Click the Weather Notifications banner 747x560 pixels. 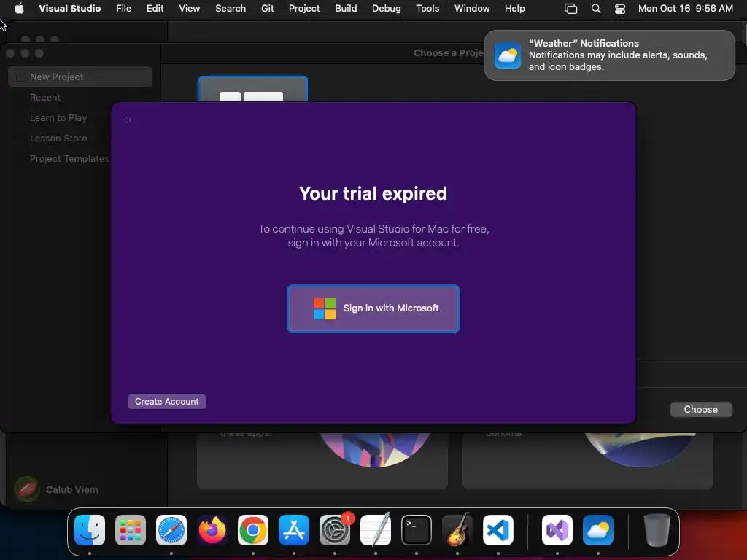609,55
